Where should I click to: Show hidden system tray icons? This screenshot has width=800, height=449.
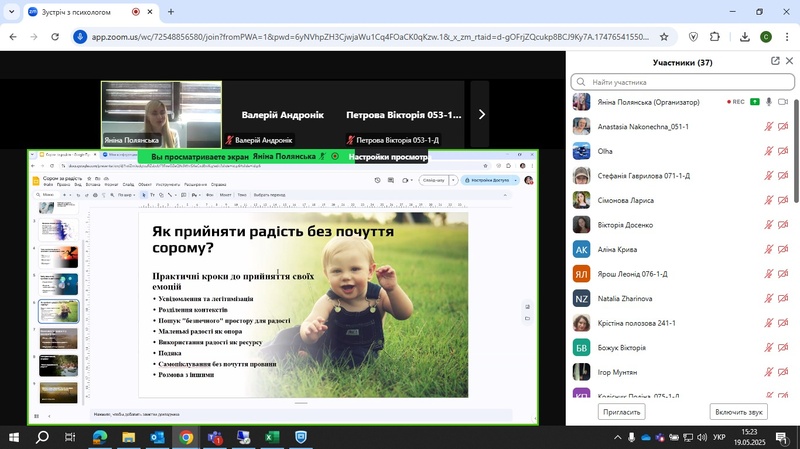click(x=617, y=437)
